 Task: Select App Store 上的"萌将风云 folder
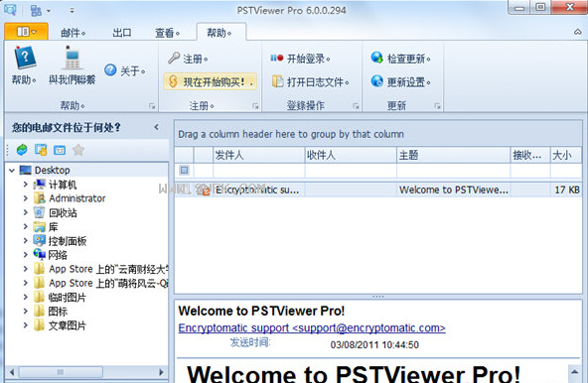coord(108,283)
